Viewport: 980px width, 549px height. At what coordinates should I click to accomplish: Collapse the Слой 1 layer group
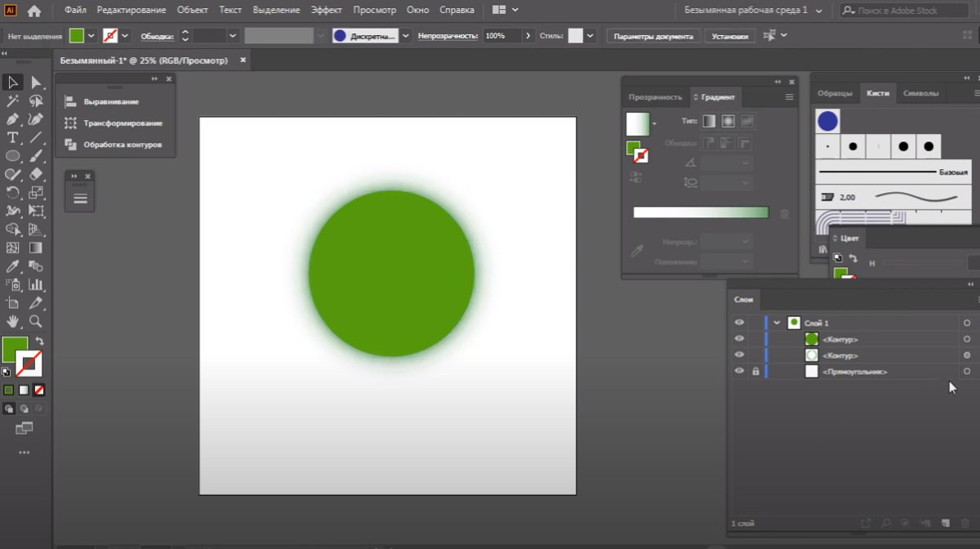coord(777,323)
